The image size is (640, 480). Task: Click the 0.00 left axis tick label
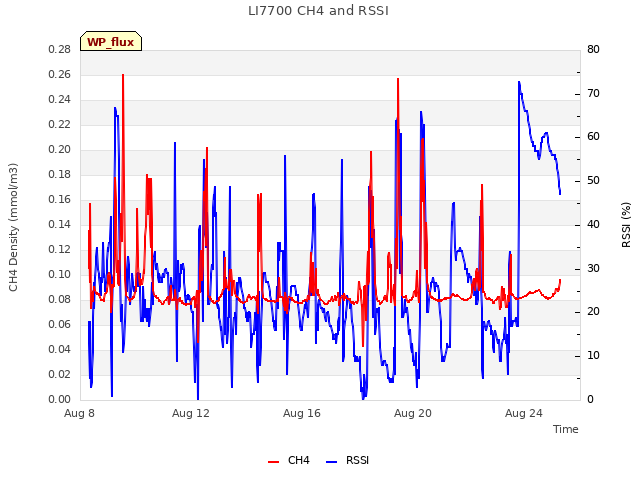click(59, 399)
